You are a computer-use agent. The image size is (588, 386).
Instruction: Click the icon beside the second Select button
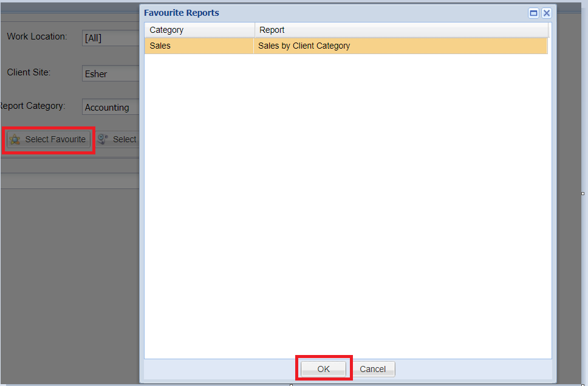point(103,139)
